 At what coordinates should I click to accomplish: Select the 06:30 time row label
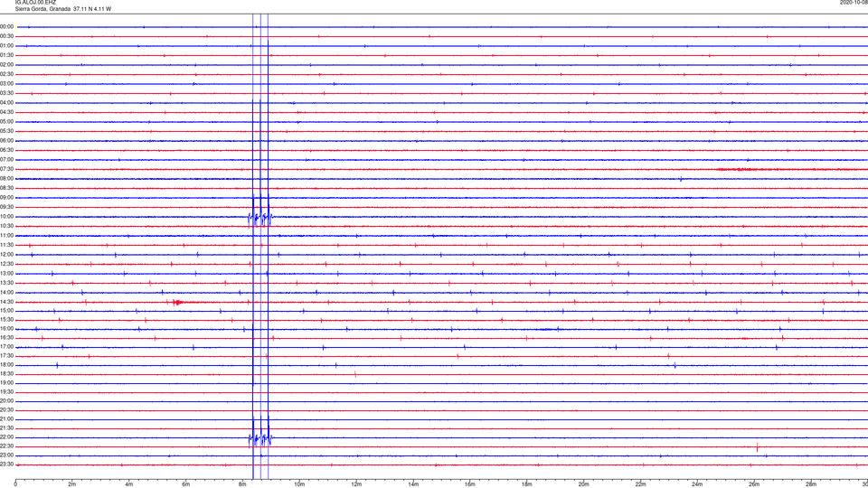(x=6, y=150)
